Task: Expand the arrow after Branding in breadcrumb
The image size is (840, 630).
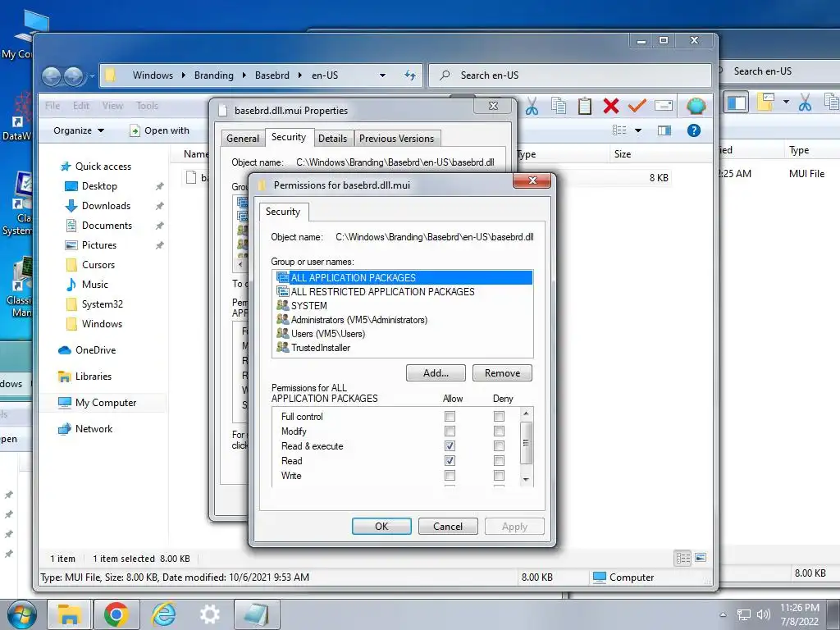Action: coord(244,75)
